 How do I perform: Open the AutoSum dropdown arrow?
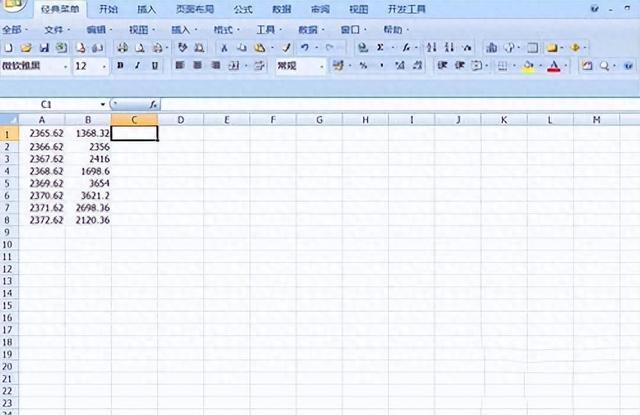pyautogui.click(x=393, y=48)
